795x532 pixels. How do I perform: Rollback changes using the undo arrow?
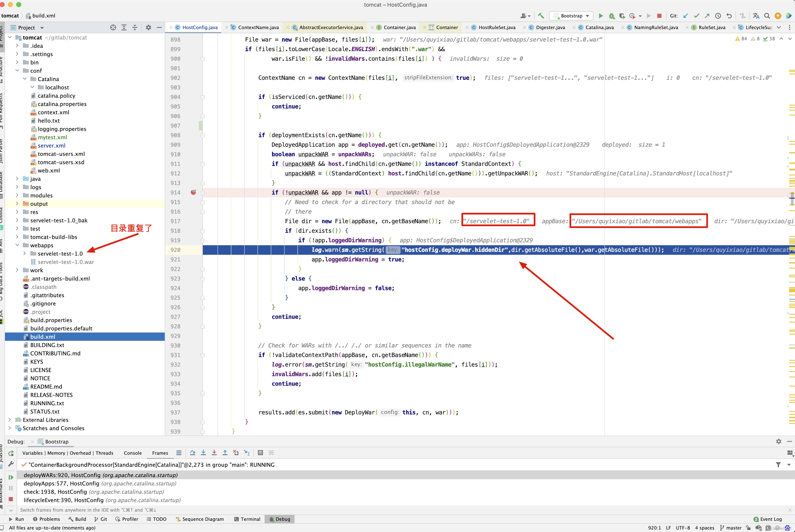tap(729, 16)
